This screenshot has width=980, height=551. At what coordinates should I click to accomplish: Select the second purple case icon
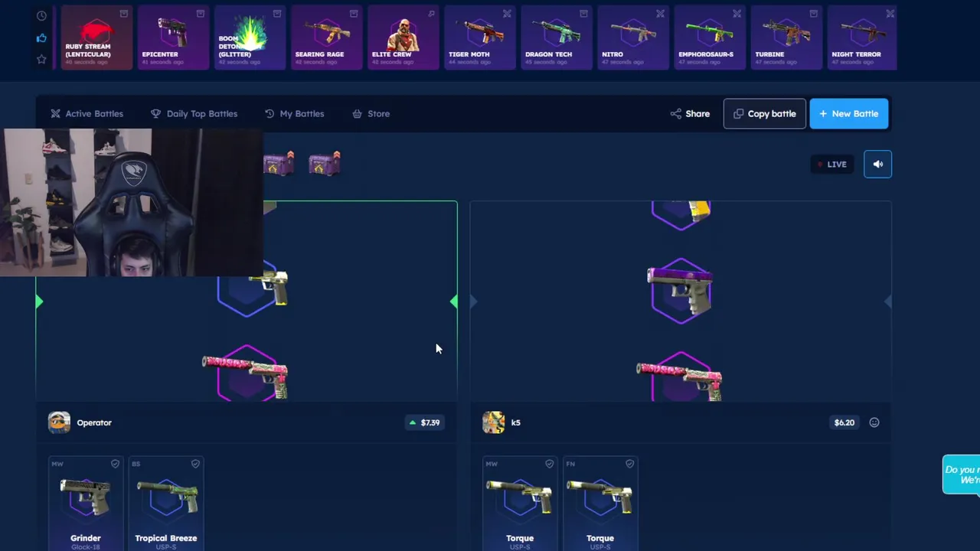pyautogui.click(x=325, y=164)
